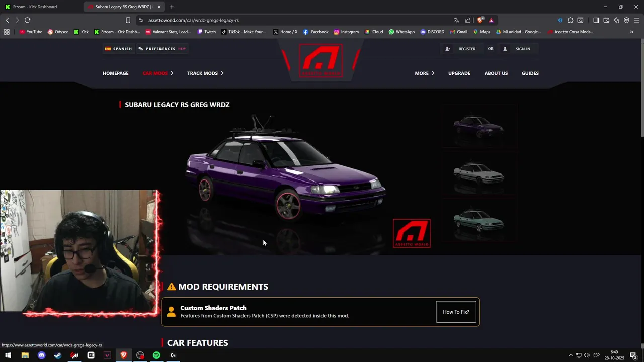Open the Brave Shields lion icon
The height and width of the screenshot is (362, 644).
click(480, 20)
